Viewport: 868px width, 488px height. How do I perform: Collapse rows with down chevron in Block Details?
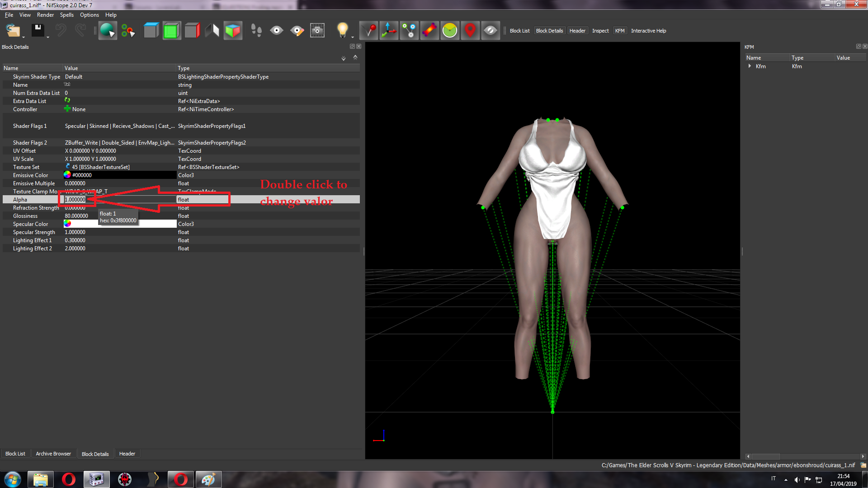[x=344, y=58]
